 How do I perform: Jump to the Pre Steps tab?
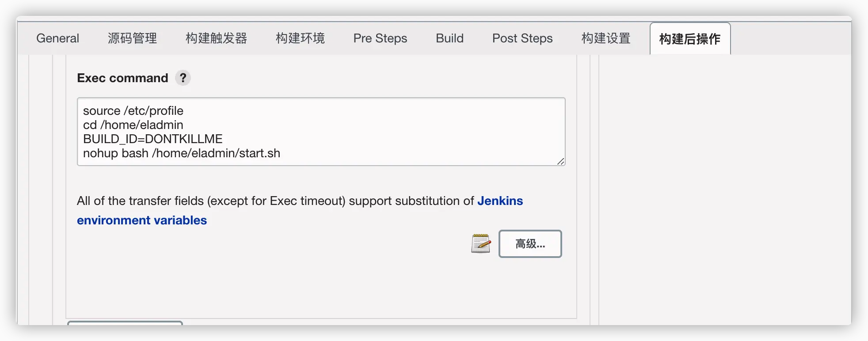point(380,38)
